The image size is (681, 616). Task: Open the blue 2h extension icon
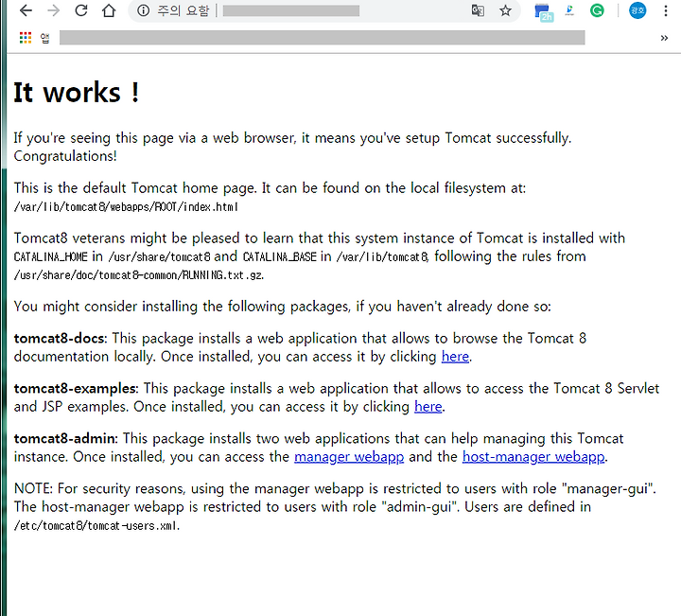(543, 11)
